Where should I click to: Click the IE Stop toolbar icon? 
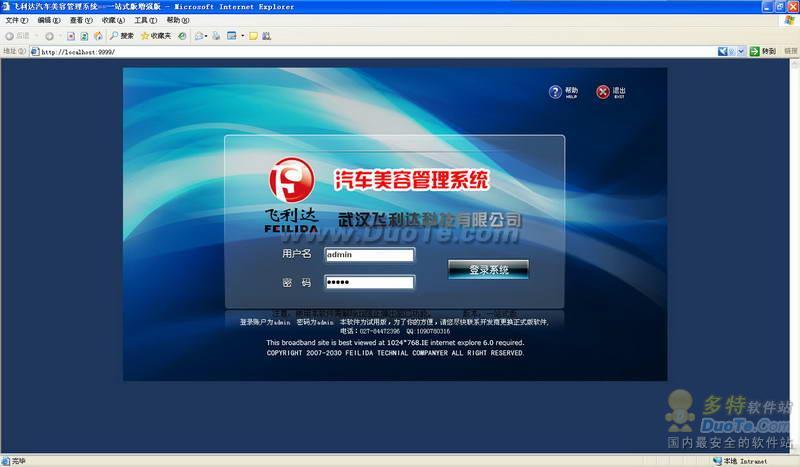(71, 36)
